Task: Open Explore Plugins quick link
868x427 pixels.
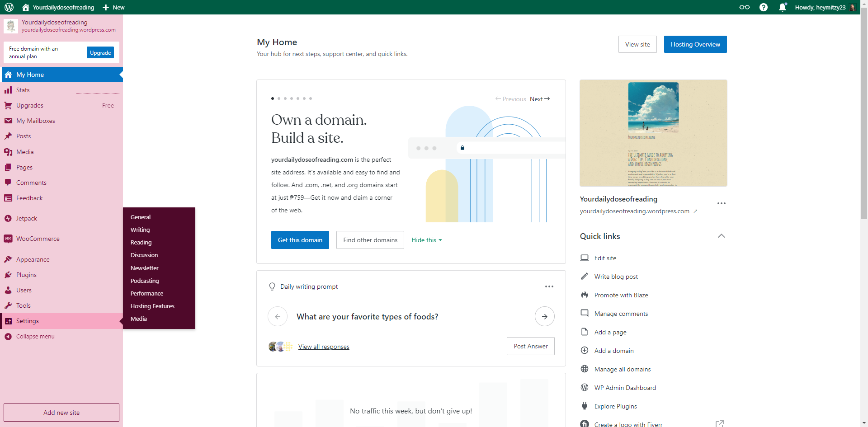Action: click(615, 406)
